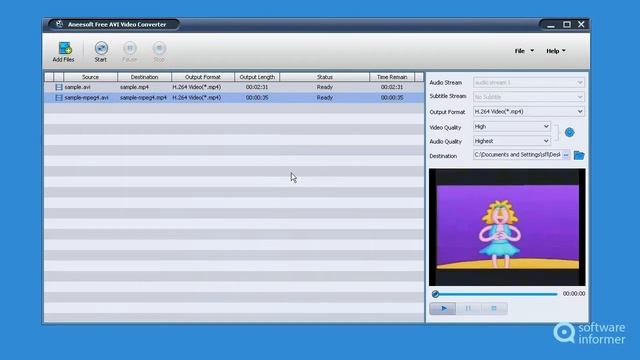The height and width of the screenshot is (360, 640).
Task: Select the sample-mpeg4.avi source row
Action: 87,98
